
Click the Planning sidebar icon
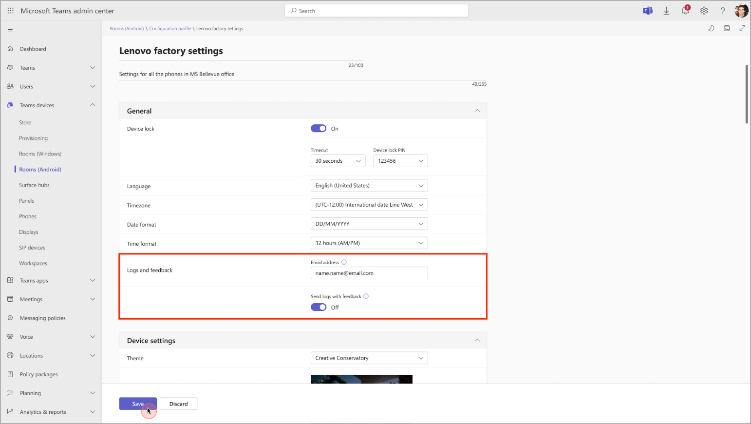click(x=10, y=393)
